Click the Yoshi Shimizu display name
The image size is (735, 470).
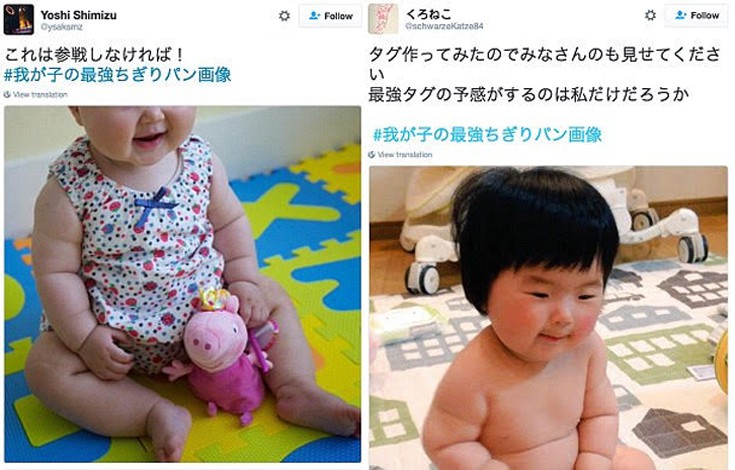78,15
